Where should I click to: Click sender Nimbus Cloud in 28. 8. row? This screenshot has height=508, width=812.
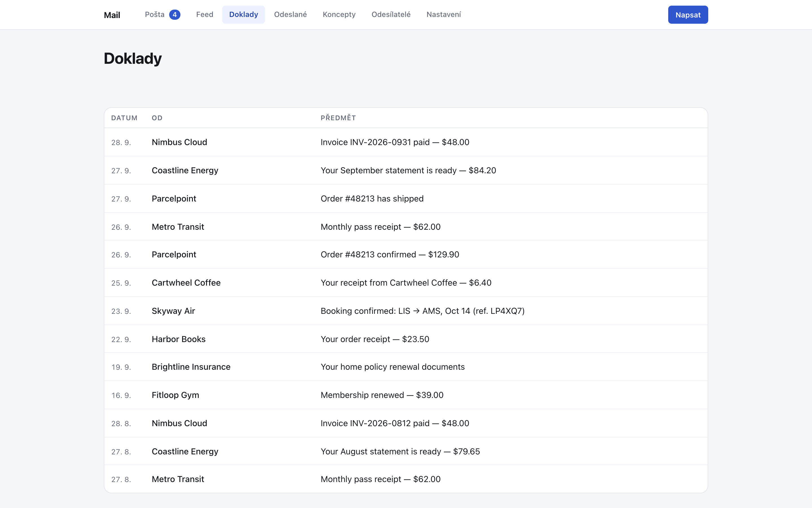[180, 423]
